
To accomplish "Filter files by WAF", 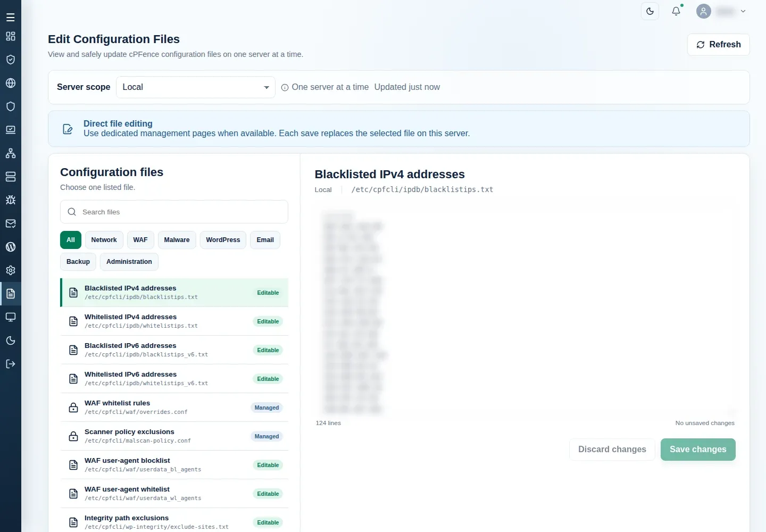I will pos(140,240).
